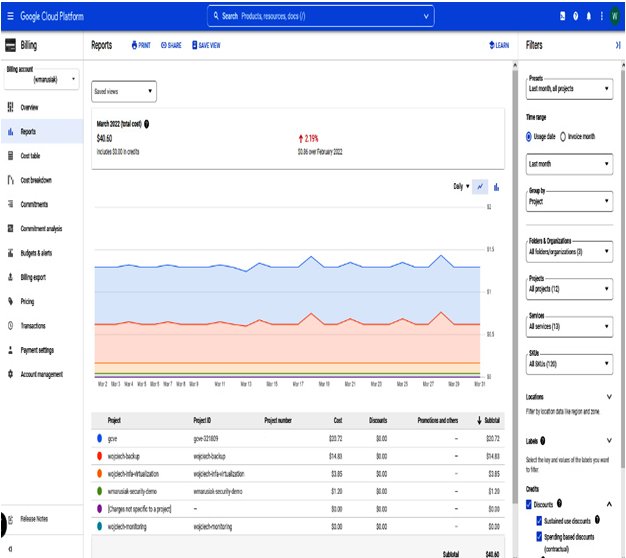Open the All projects (12) dropdown
The image size is (626, 558).
[569, 289]
